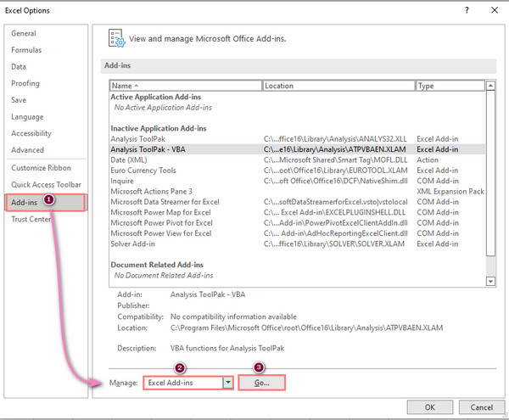Go to the Proofing category
509x420 pixels.
pos(25,83)
